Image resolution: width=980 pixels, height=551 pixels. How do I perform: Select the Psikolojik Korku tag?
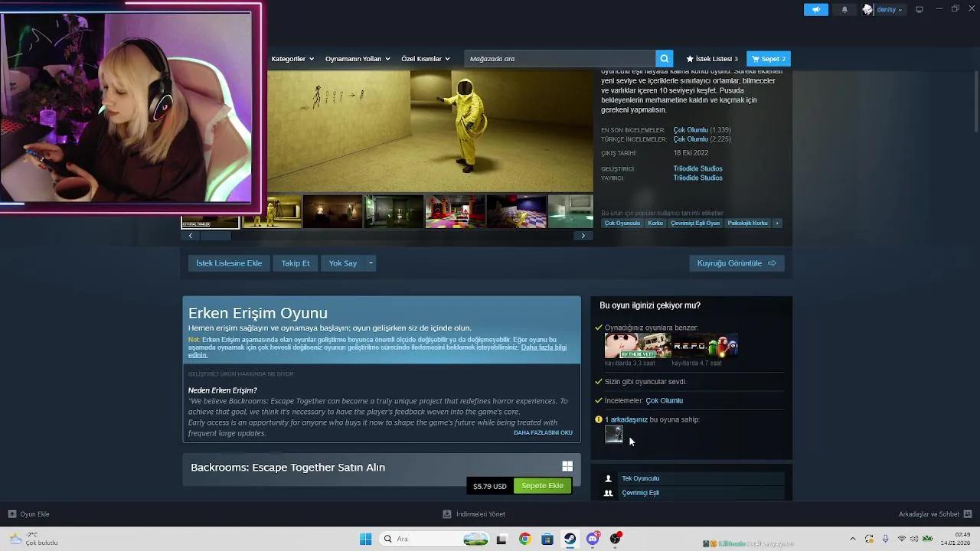(x=747, y=223)
